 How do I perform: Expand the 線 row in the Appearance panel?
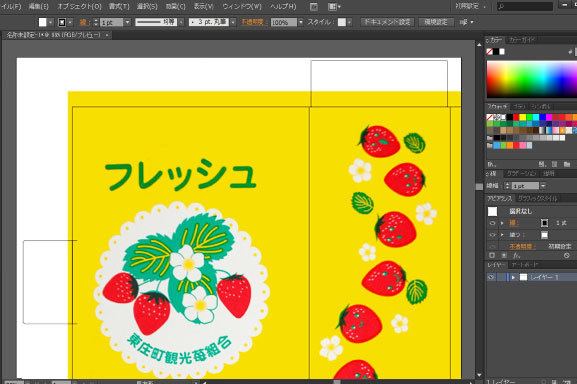pyautogui.click(x=502, y=223)
